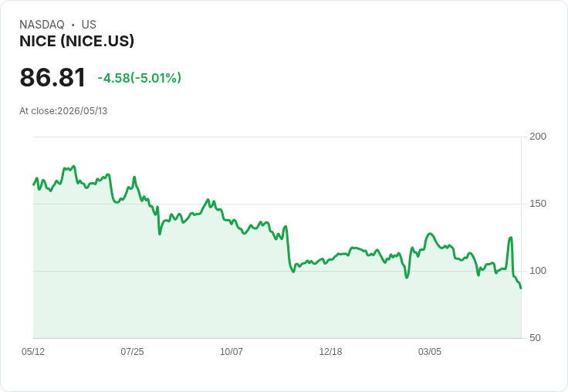This screenshot has height=392, width=568.
Task: Click the At close date text
Action: click(x=63, y=111)
